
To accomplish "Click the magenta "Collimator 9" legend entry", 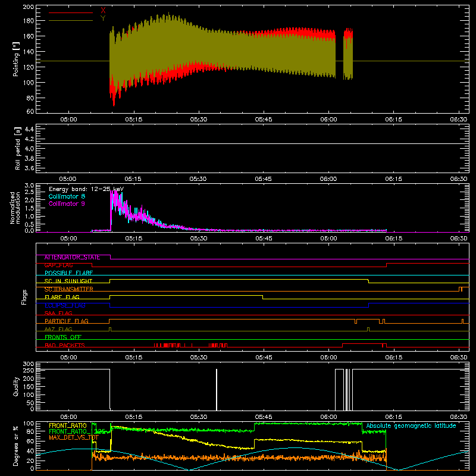I will (x=67, y=203).
